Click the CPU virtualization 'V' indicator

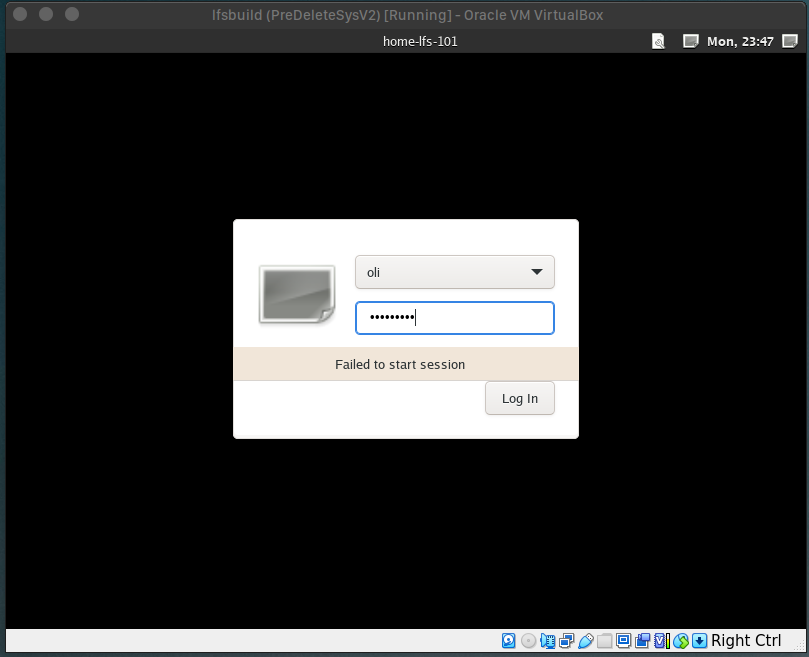[661, 641]
